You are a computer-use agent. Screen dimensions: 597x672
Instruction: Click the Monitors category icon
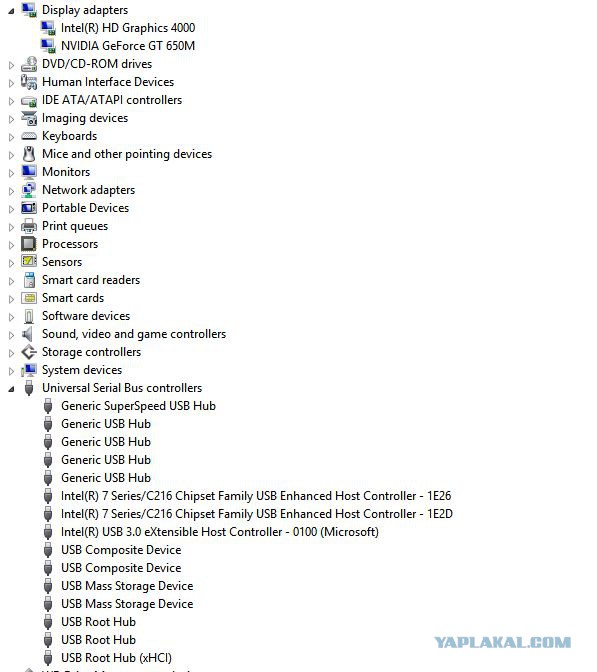point(29,172)
